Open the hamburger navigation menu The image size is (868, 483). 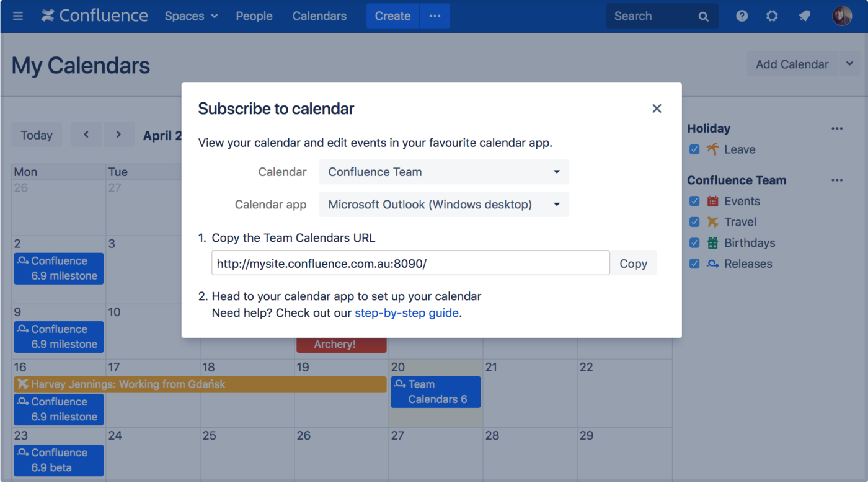coord(17,16)
